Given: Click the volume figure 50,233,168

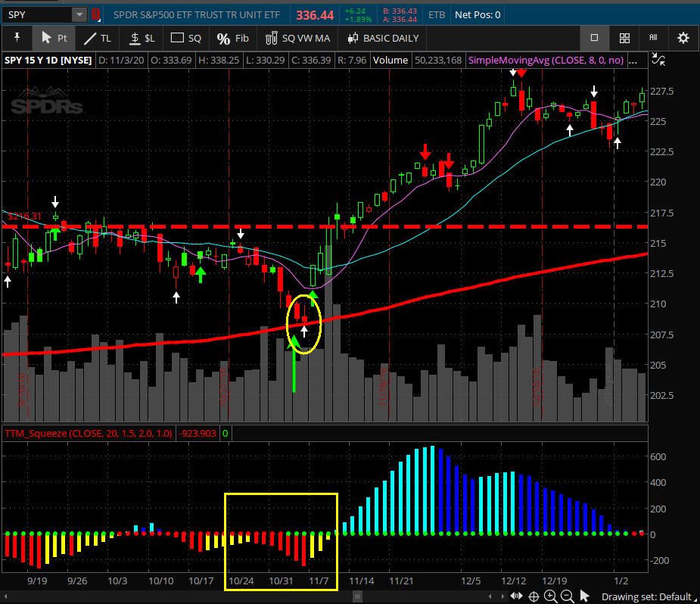Looking at the screenshot, I should pyautogui.click(x=438, y=61).
